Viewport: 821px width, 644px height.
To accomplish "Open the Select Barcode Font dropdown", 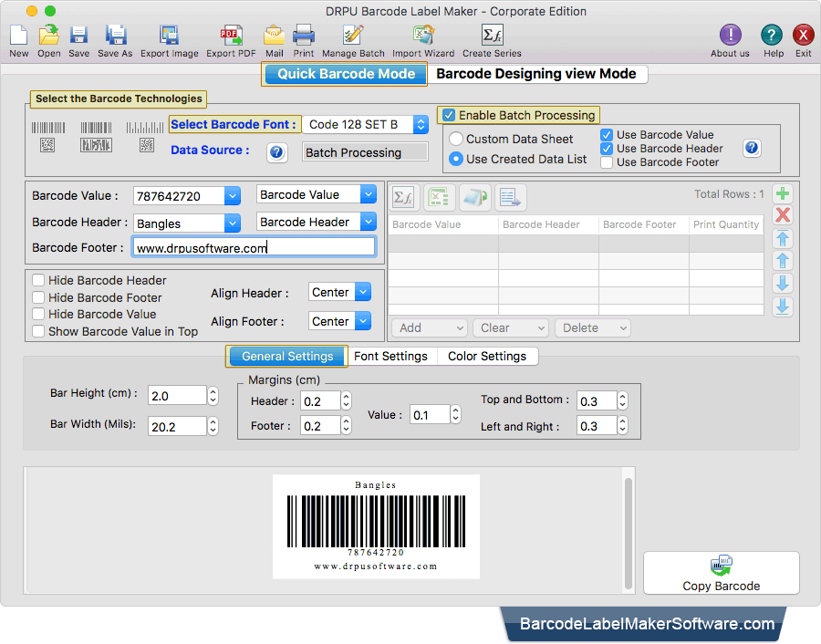I will coord(421,125).
